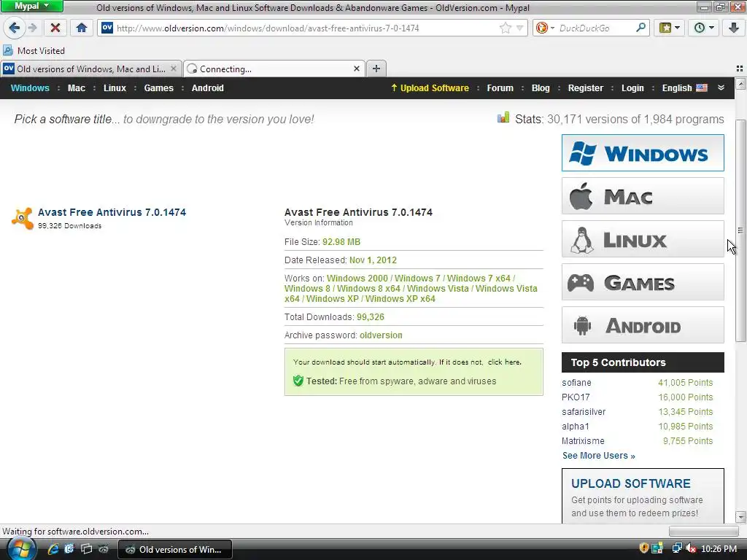Viewport: 747px width, 560px height.
Task: Open the address bar history dropdown arrow
Action: click(519, 28)
